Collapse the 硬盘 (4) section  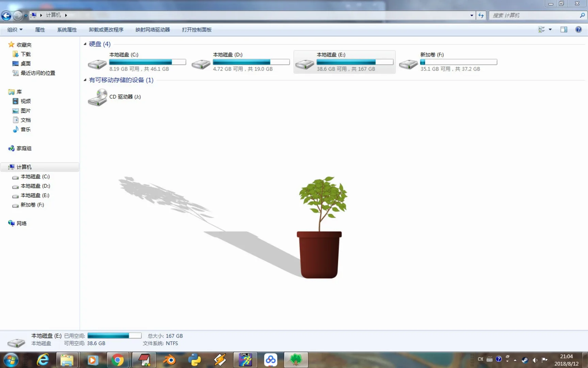pyautogui.click(x=85, y=44)
